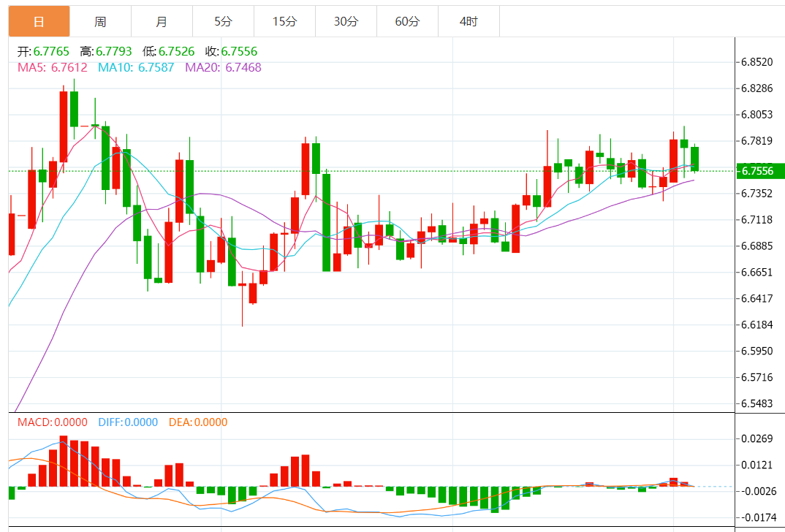Click the 收:6.7556 close price text
This screenshot has height=532, width=785.
[x=231, y=52]
